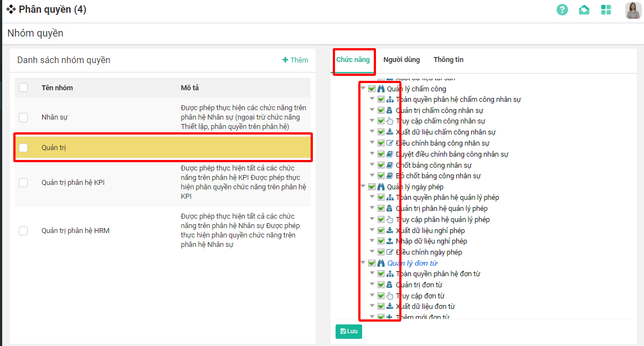
Task: Click the hand icon of Truy cập chấm công nhân sự
Action: tap(390, 121)
